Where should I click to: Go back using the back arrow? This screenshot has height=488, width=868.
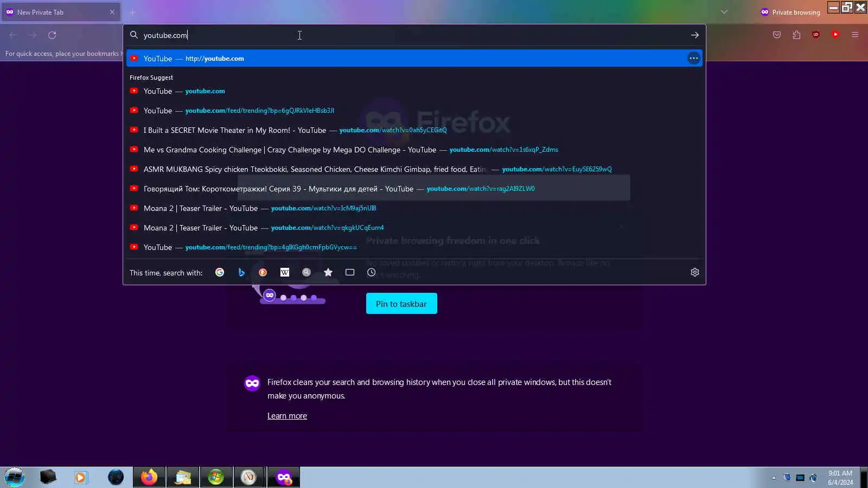click(13, 35)
